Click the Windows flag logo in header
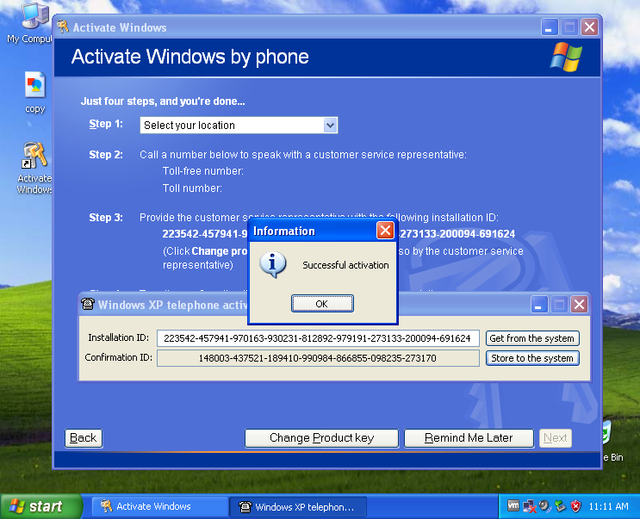640x519 pixels. click(x=566, y=57)
